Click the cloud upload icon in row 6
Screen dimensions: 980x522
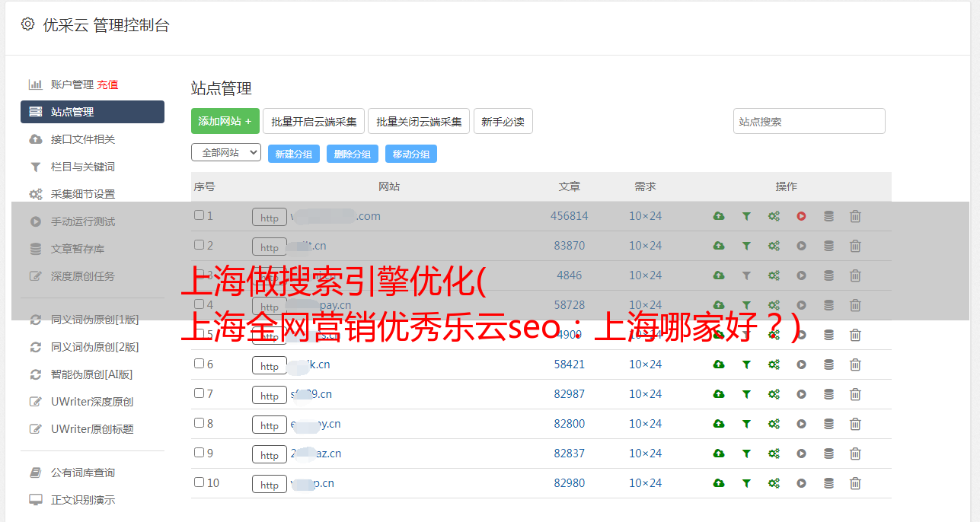pyautogui.click(x=719, y=364)
